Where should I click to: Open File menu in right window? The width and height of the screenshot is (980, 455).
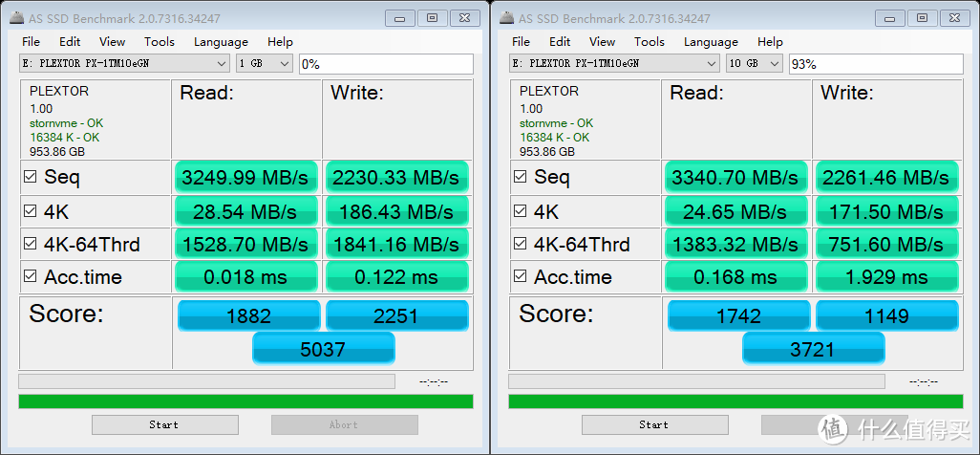(x=521, y=42)
